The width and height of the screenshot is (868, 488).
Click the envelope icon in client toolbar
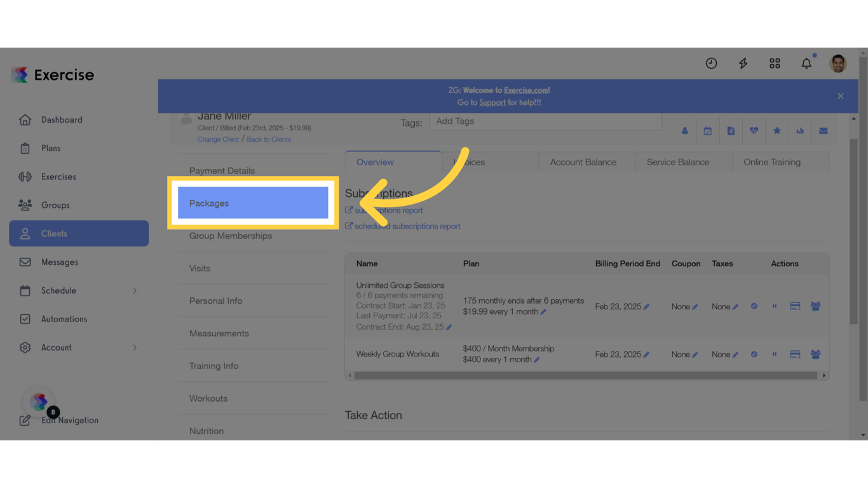click(823, 131)
